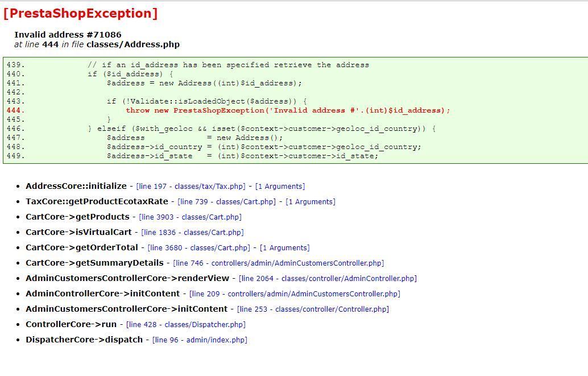Open the line 253 Controller.php link

pos(313,309)
